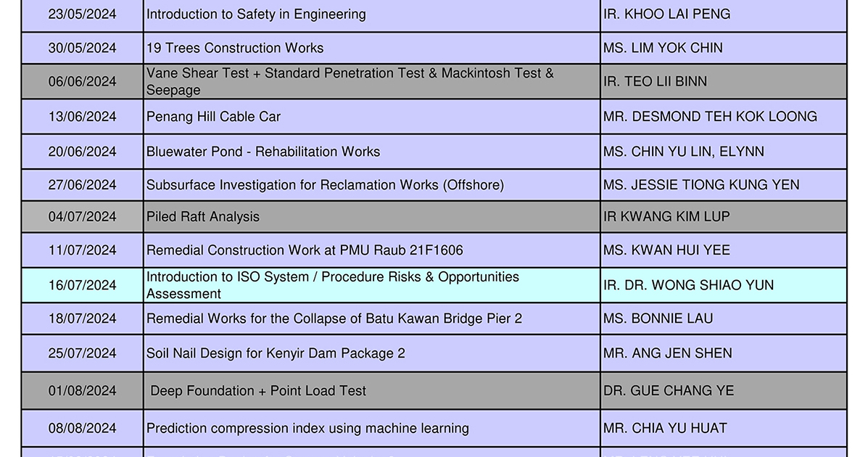Click presenter name IR. KHOO LAI PENG
The width and height of the screenshot is (868, 457).
[666, 15]
